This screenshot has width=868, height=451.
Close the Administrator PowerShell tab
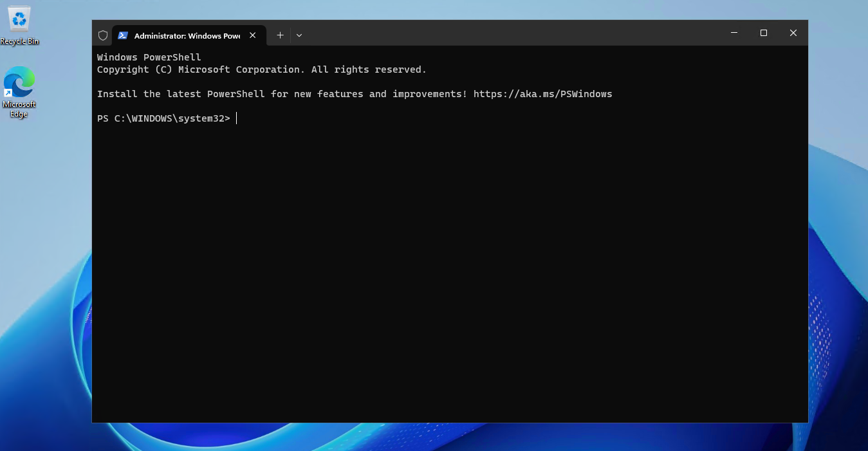[x=253, y=35]
